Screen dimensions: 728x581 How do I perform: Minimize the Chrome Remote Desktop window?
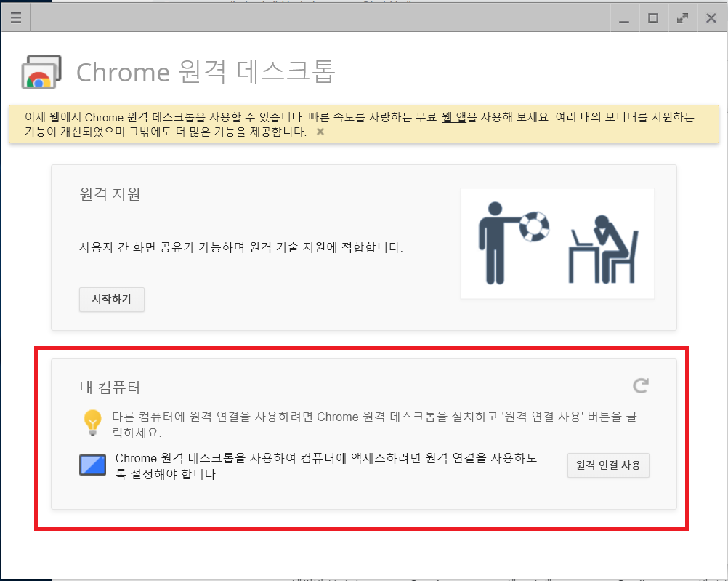point(624,18)
